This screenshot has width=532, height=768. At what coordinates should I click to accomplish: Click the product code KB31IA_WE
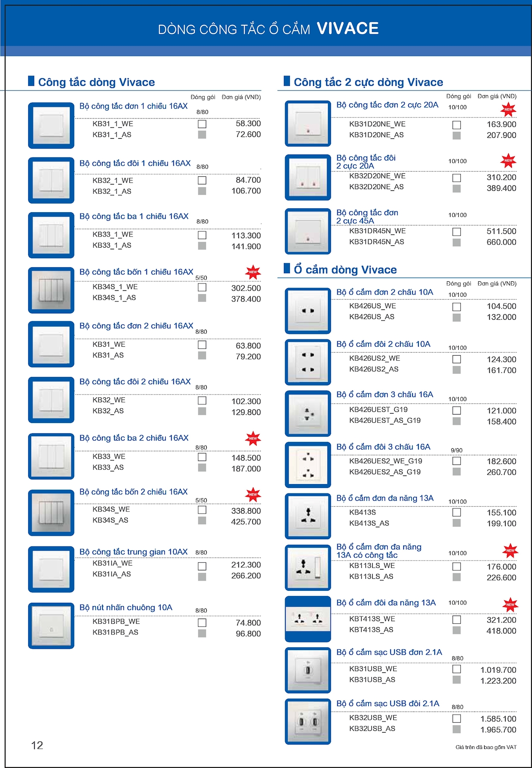(112, 563)
